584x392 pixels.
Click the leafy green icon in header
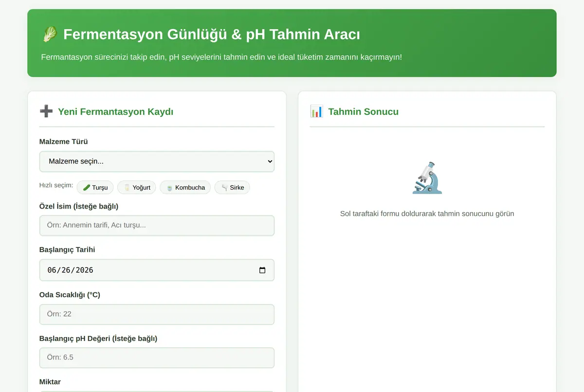(x=50, y=34)
